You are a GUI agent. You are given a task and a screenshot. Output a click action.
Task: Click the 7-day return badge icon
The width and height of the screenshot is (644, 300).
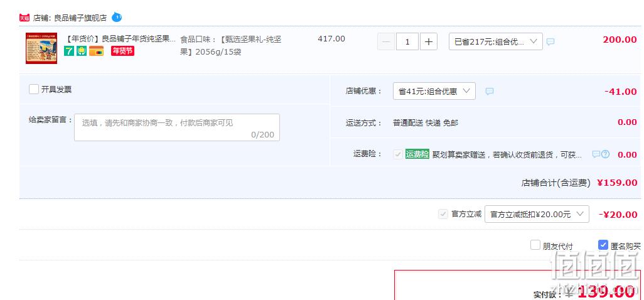pyautogui.click(x=69, y=51)
